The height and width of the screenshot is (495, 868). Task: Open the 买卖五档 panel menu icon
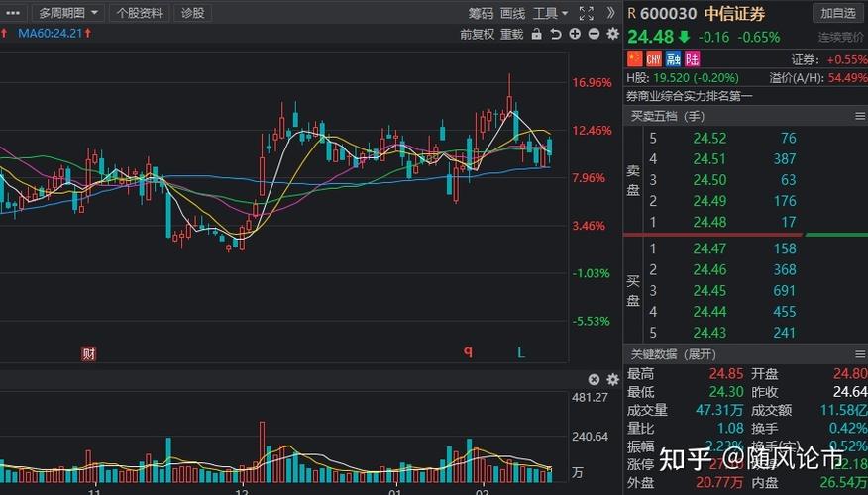pos(860,116)
